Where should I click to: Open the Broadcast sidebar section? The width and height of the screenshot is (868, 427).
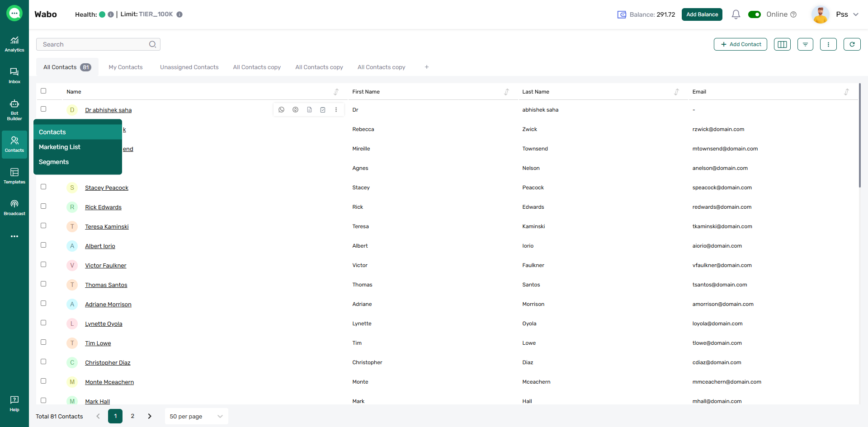pos(14,208)
